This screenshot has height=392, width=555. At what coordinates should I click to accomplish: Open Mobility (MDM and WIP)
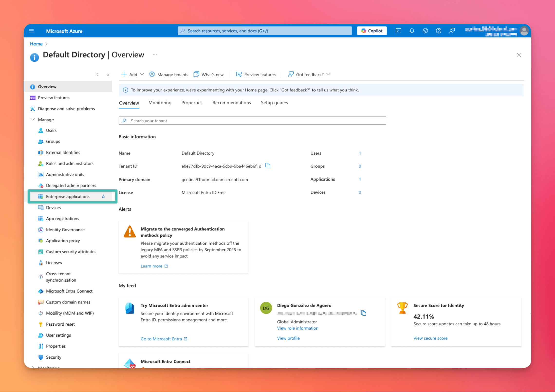[x=70, y=313]
